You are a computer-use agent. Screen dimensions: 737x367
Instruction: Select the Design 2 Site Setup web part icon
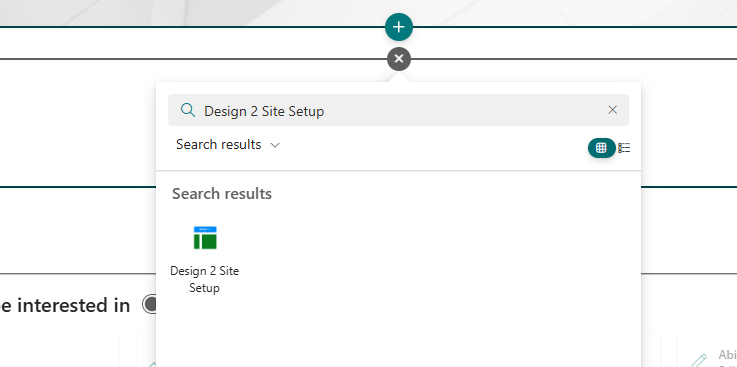[x=205, y=237]
